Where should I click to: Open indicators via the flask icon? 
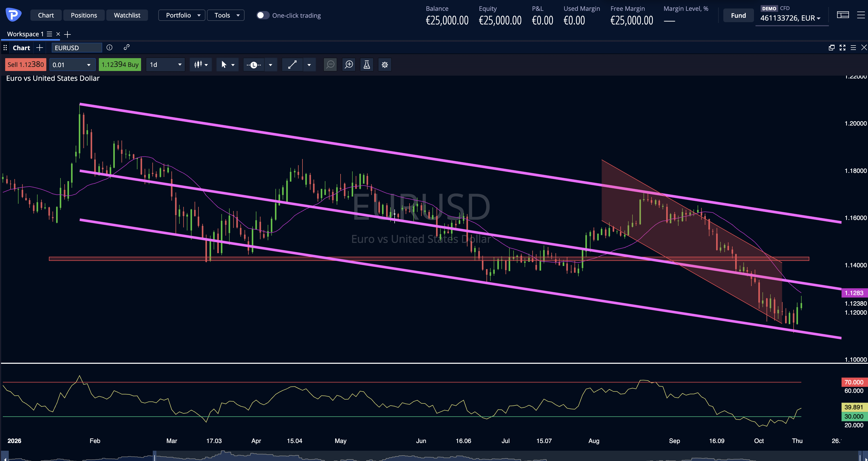pyautogui.click(x=367, y=65)
